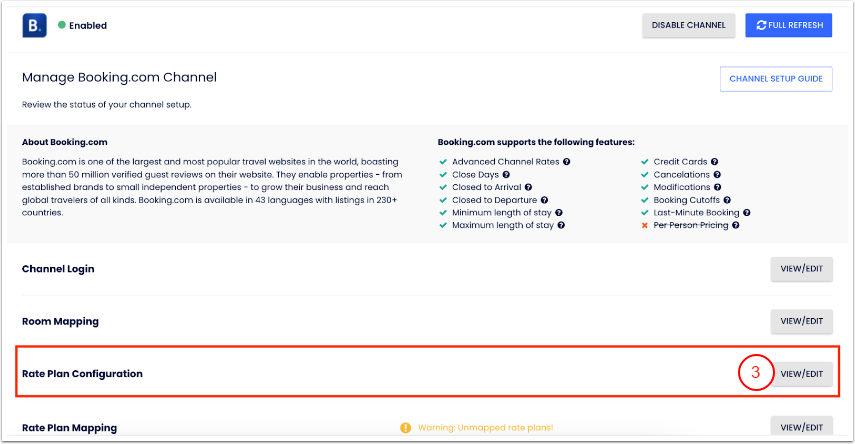This screenshot has height=444, width=855.
Task: Click help icon next to Close Days
Action: (506, 174)
